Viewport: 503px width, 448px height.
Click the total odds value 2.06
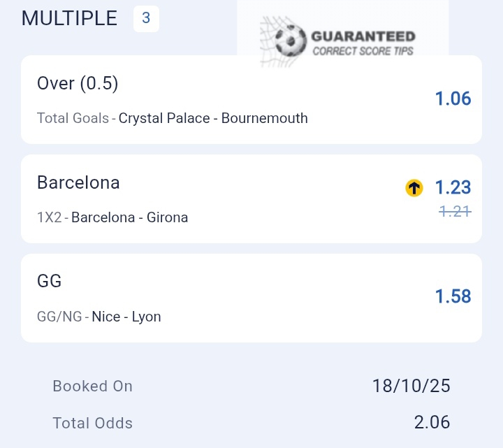[x=430, y=422]
